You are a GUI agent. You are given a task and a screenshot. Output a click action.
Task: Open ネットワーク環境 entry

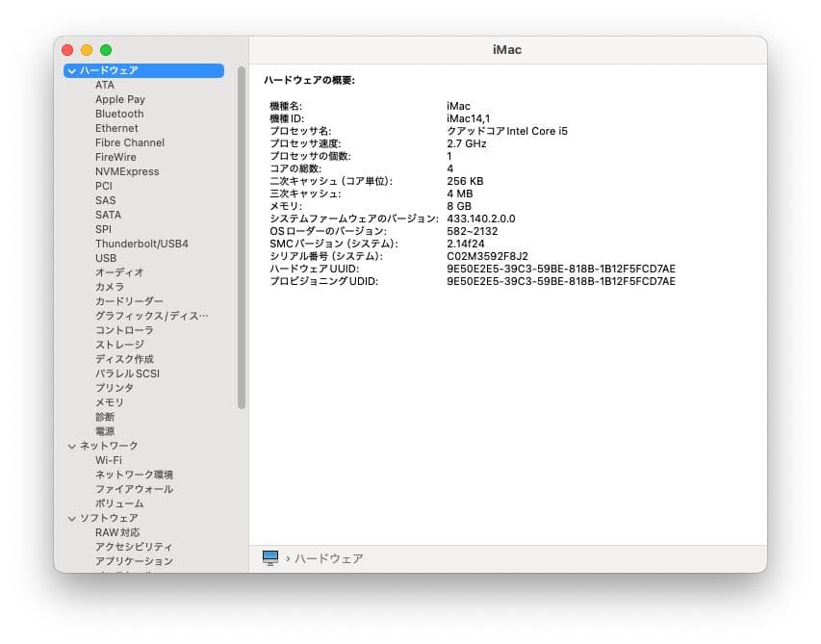click(134, 475)
